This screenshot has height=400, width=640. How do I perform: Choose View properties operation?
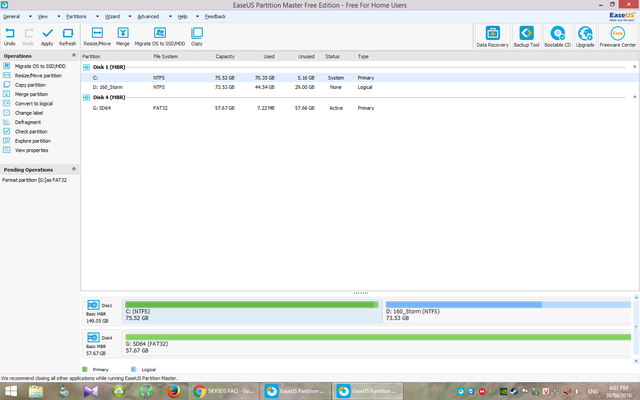31,151
